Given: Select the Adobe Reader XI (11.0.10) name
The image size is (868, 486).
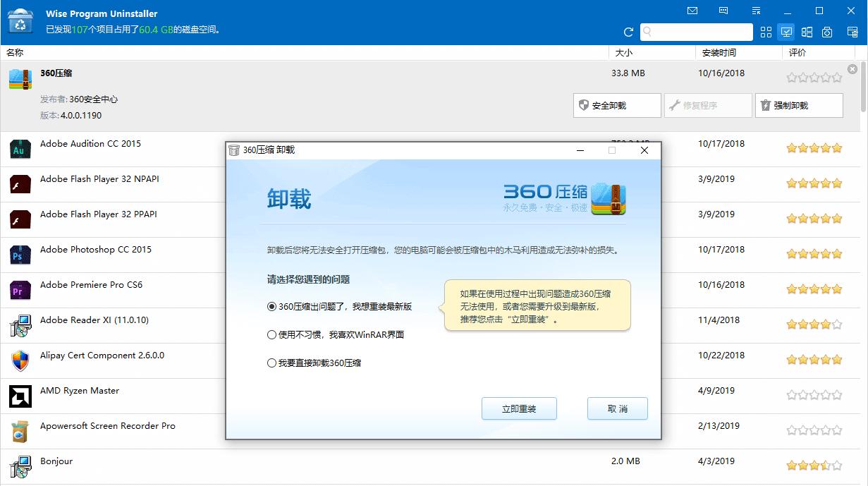Looking at the screenshot, I should [x=94, y=320].
